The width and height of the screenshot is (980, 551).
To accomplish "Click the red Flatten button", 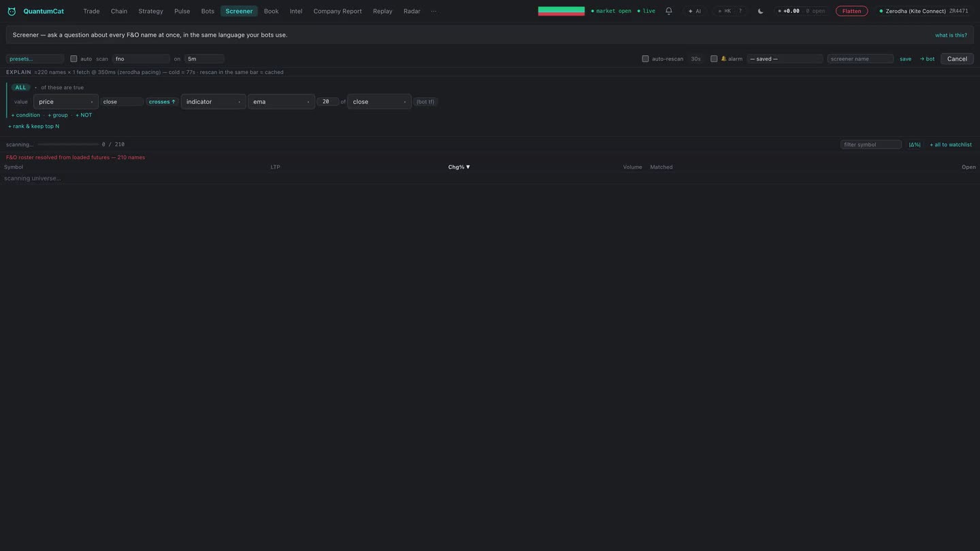I will 851,11.
